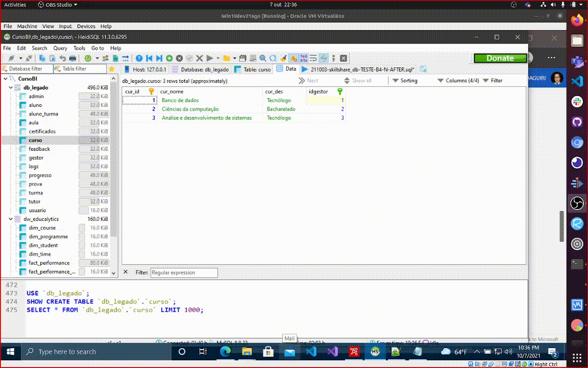Click the Cancel editing X icon

(200, 58)
